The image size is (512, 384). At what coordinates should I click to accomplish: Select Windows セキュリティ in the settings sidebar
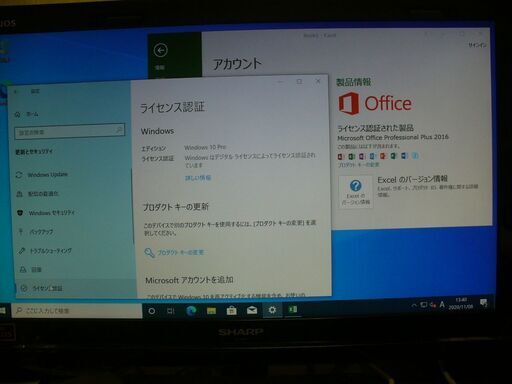46,213
